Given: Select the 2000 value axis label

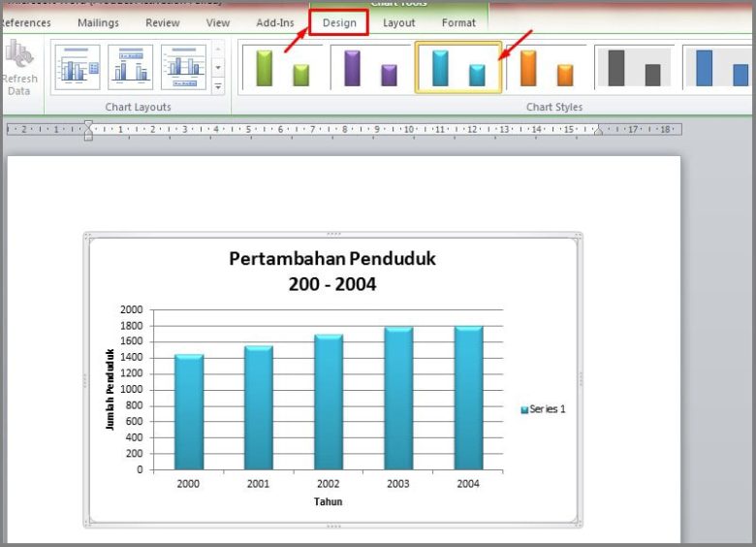Looking at the screenshot, I should point(131,309).
